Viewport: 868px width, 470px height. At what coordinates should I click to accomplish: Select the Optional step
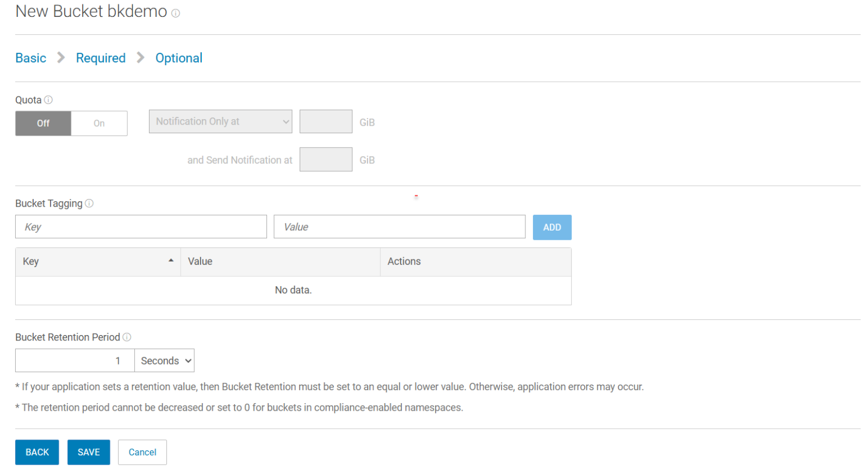[179, 58]
